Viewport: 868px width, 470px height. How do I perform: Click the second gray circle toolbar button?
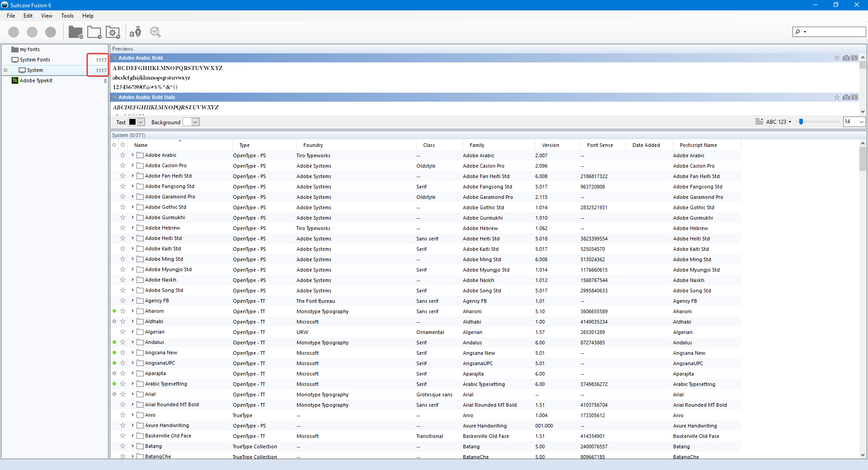(32, 32)
